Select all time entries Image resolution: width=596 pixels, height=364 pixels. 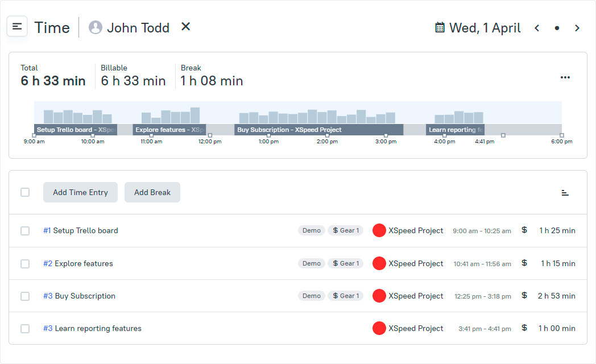point(25,192)
